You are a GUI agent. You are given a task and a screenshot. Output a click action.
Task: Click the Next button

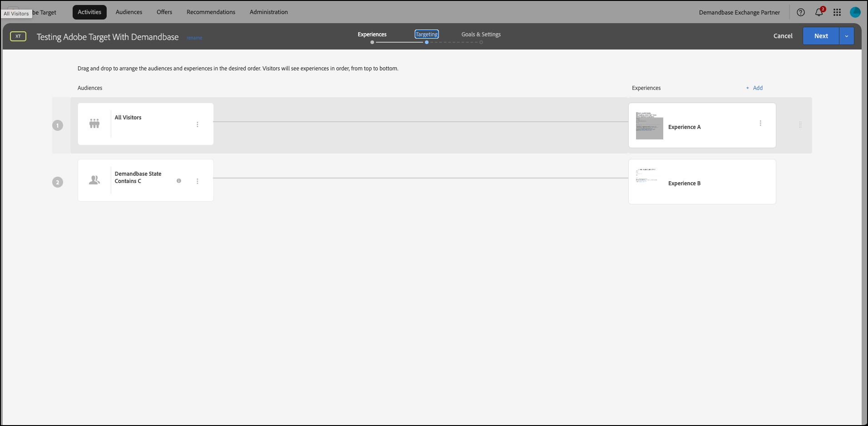click(x=821, y=36)
